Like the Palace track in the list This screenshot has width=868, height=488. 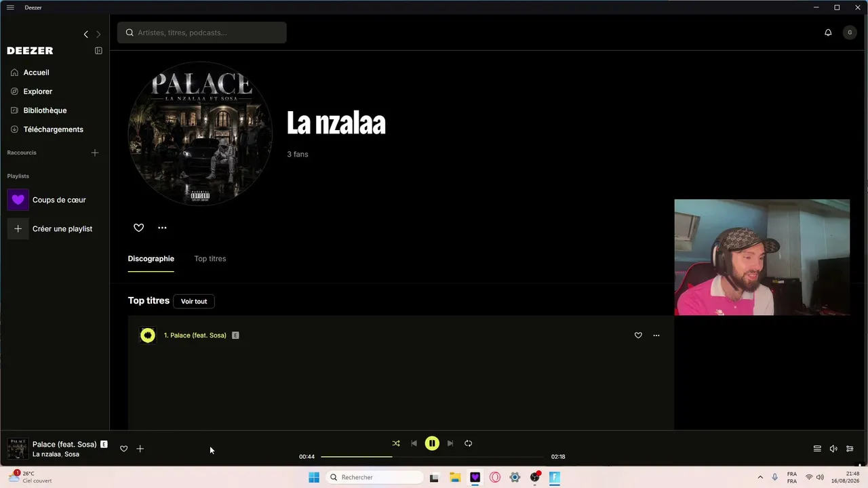click(638, 335)
